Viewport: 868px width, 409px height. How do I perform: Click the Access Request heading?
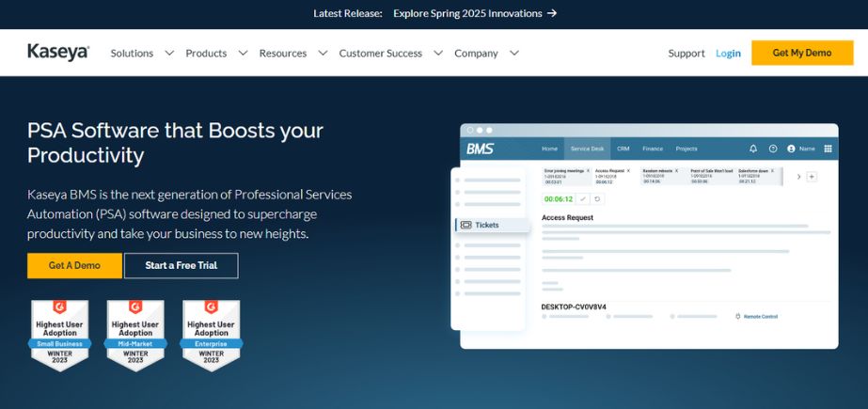pos(567,217)
